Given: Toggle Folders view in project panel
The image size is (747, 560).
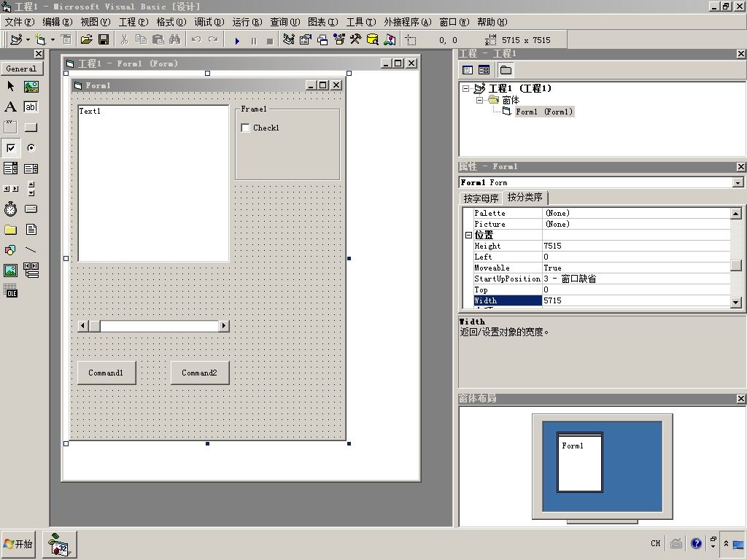Looking at the screenshot, I should pyautogui.click(x=506, y=70).
